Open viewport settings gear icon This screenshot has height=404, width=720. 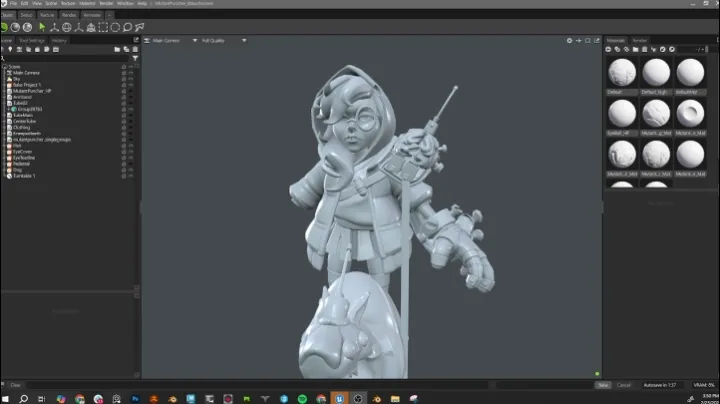569,40
